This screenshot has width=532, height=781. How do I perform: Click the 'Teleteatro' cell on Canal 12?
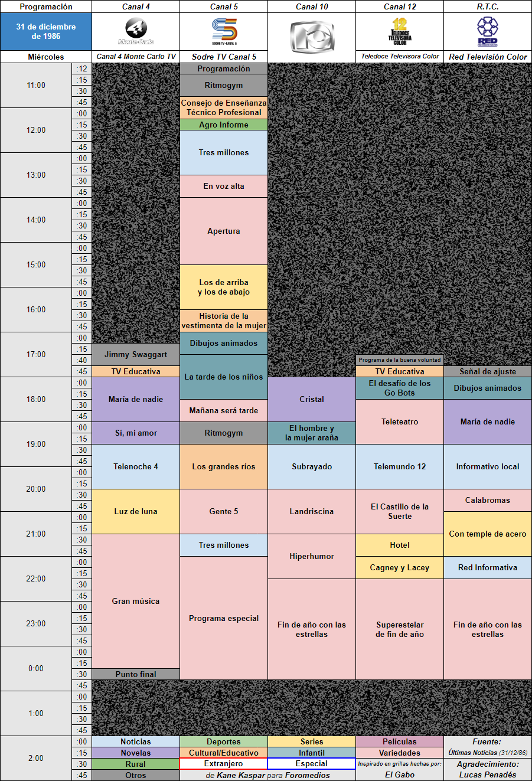pyautogui.click(x=399, y=421)
